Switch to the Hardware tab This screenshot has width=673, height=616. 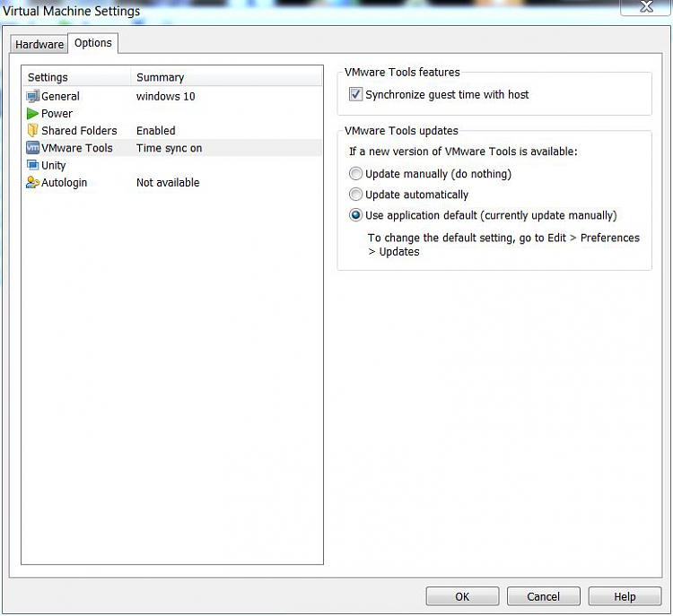39,44
